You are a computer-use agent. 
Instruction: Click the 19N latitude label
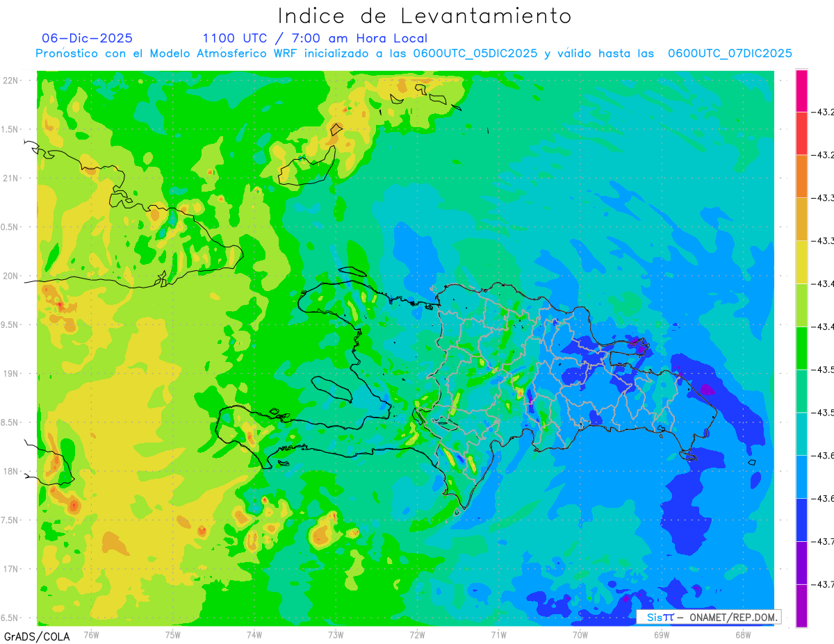[10, 373]
